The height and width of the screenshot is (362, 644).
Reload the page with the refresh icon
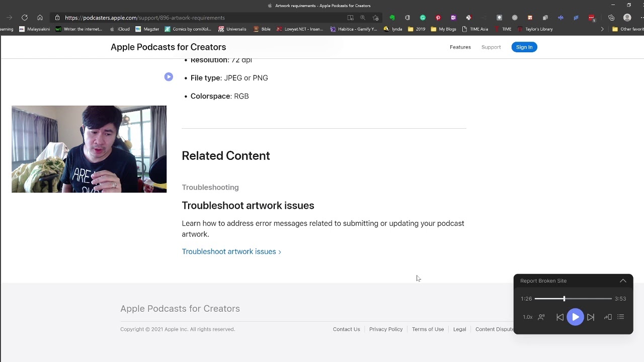(24, 18)
